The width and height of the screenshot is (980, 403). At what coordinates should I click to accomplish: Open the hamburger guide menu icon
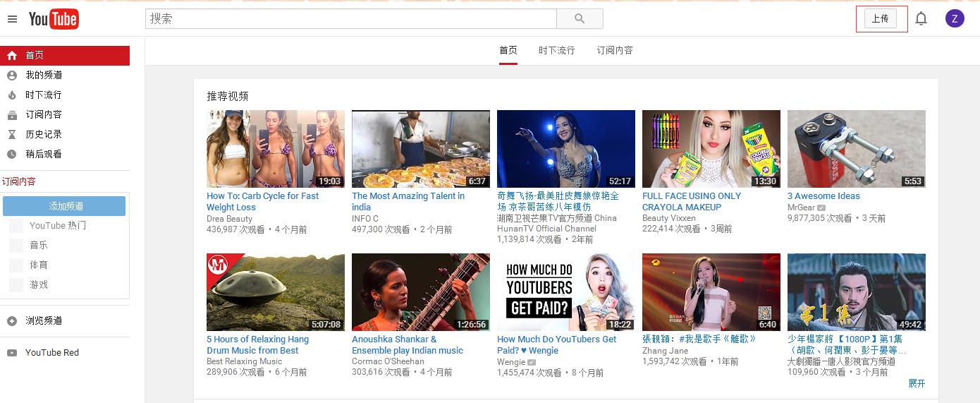tap(12, 19)
